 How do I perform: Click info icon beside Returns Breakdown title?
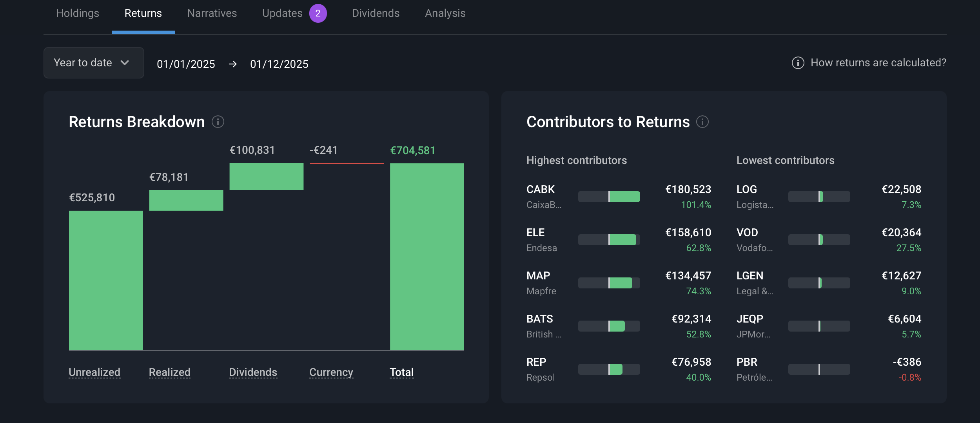tap(218, 122)
